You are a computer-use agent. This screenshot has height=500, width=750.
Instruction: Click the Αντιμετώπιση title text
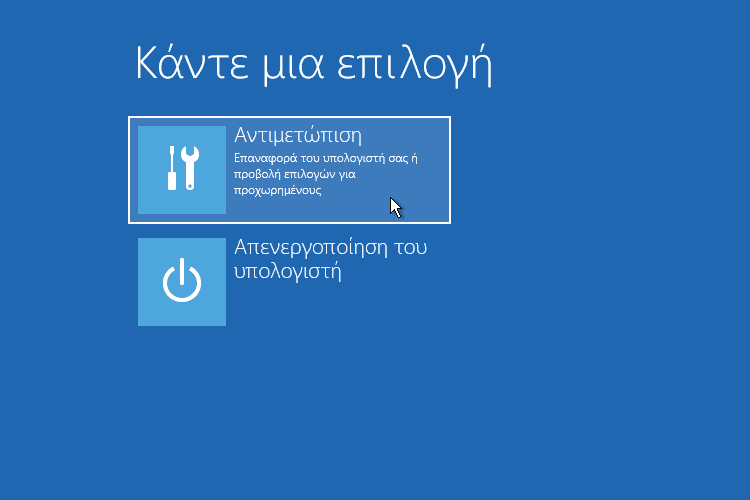(x=297, y=135)
